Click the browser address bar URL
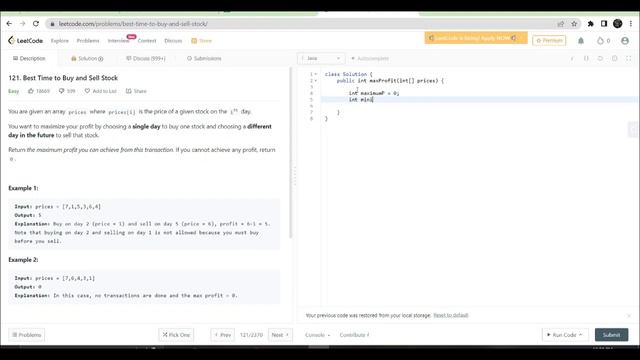 point(133,24)
